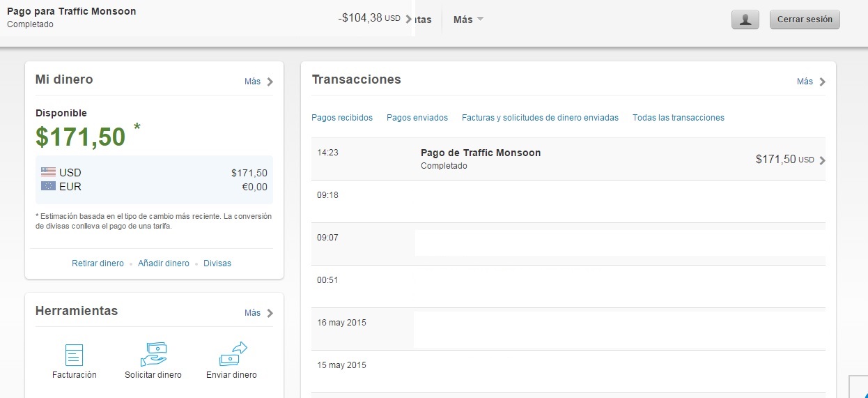Click Completado status under Pago de Traffic Monsoon
Viewport: 868px width, 398px height.
(x=444, y=166)
